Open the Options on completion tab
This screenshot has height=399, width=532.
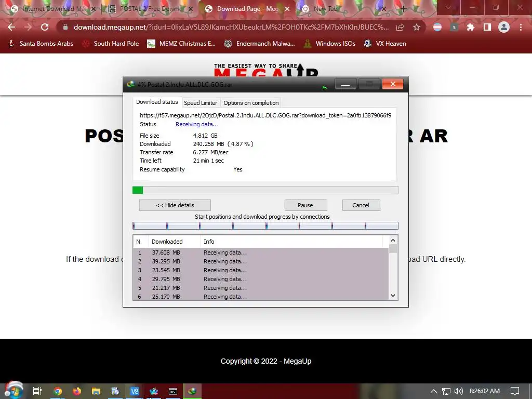[x=251, y=103]
